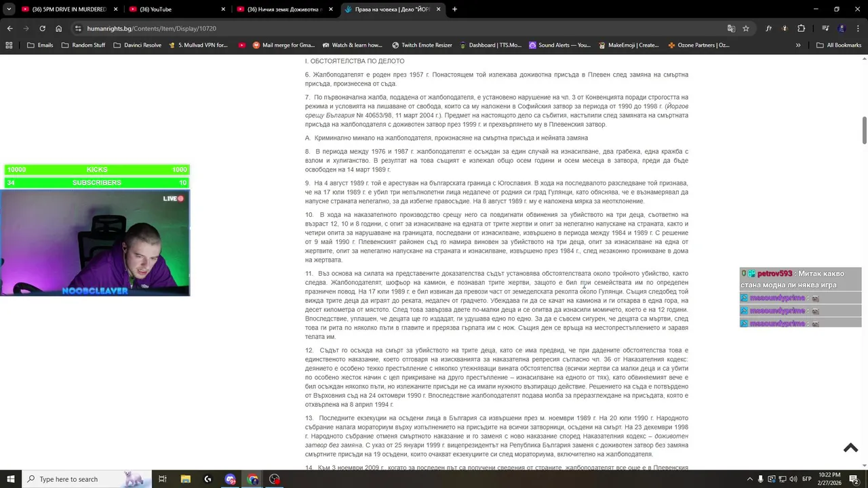Open the Mullvad VPN bookmark

[197, 45]
